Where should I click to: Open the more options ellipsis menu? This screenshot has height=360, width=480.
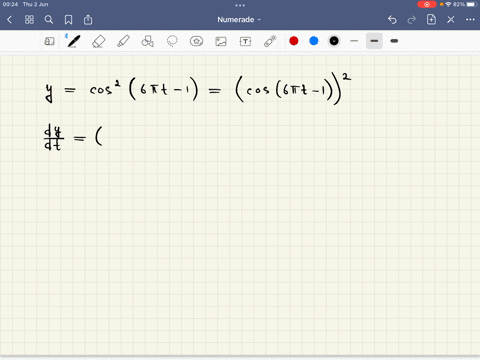(470, 20)
